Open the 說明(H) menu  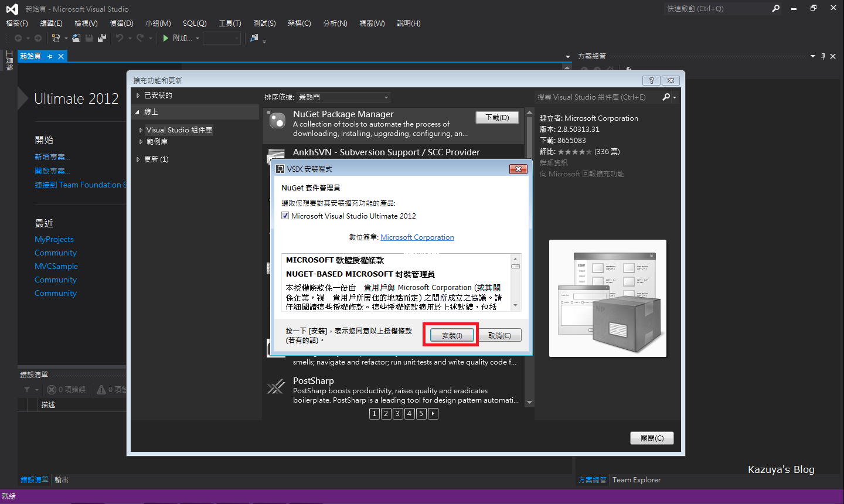tap(409, 23)
